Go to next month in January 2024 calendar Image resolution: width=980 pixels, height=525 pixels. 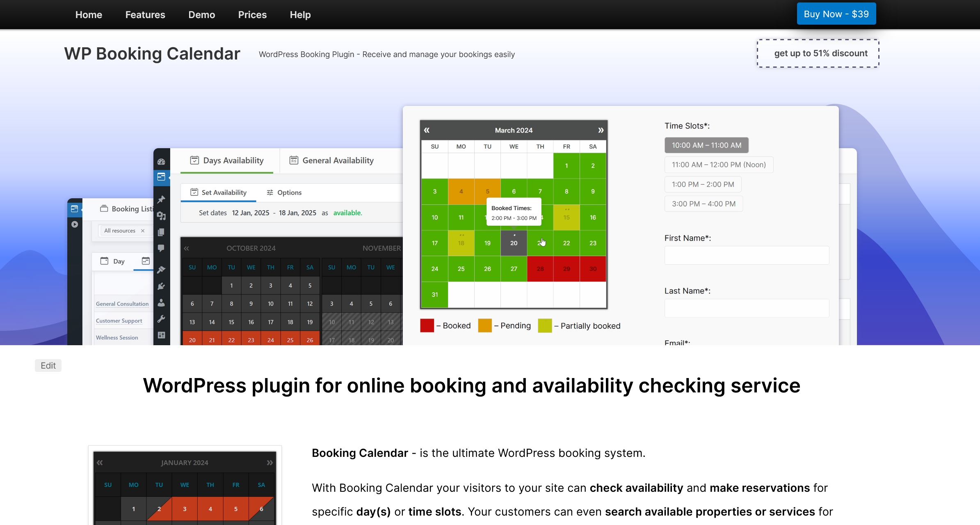270,463
